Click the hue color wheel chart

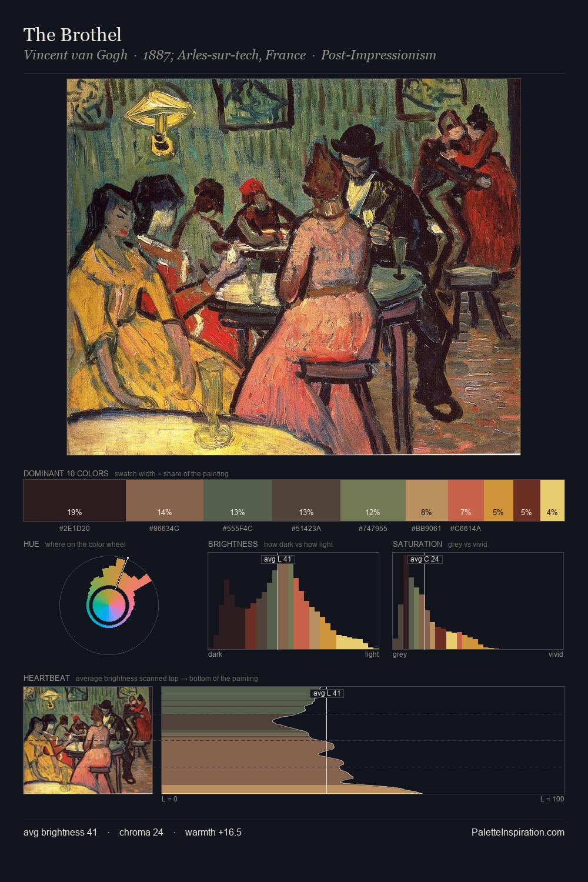coord(109,605)
